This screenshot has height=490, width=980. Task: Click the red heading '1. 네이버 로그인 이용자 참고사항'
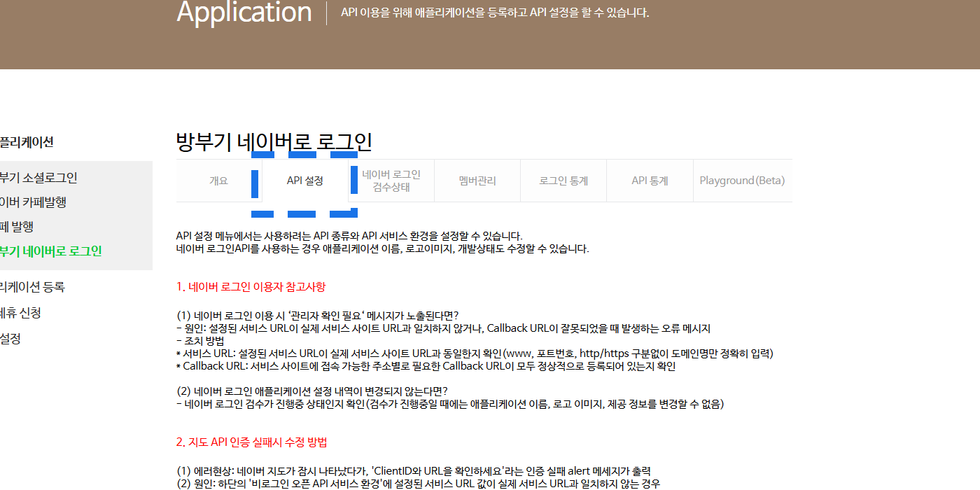click(x=251, y=287)
